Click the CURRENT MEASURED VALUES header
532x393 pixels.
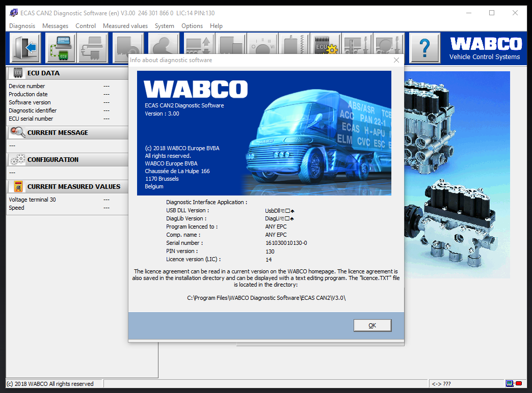[67, 186]
